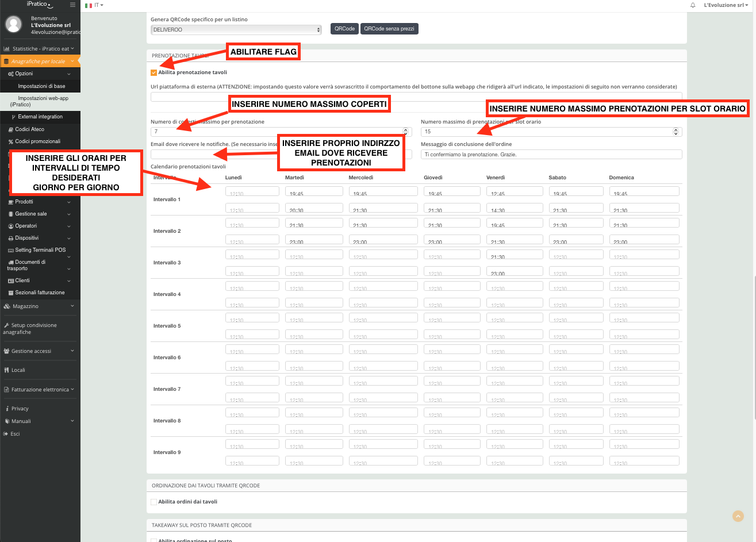Click the QRCode senza prezzi button
Image resolution: width=756 pixels, height=542 pixels.
(389, 29)
